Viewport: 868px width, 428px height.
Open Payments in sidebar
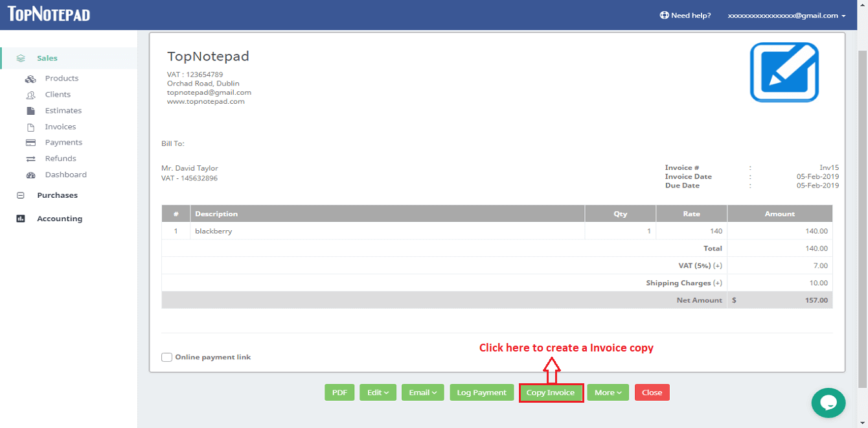point(63,143)
